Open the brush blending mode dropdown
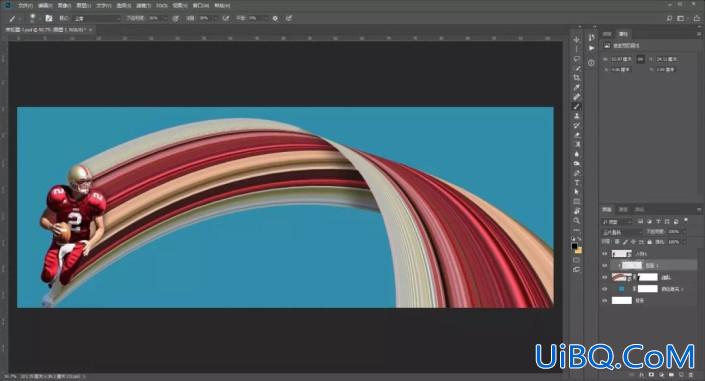The height and width of the screenshot is (381, 705). point(97,18)
